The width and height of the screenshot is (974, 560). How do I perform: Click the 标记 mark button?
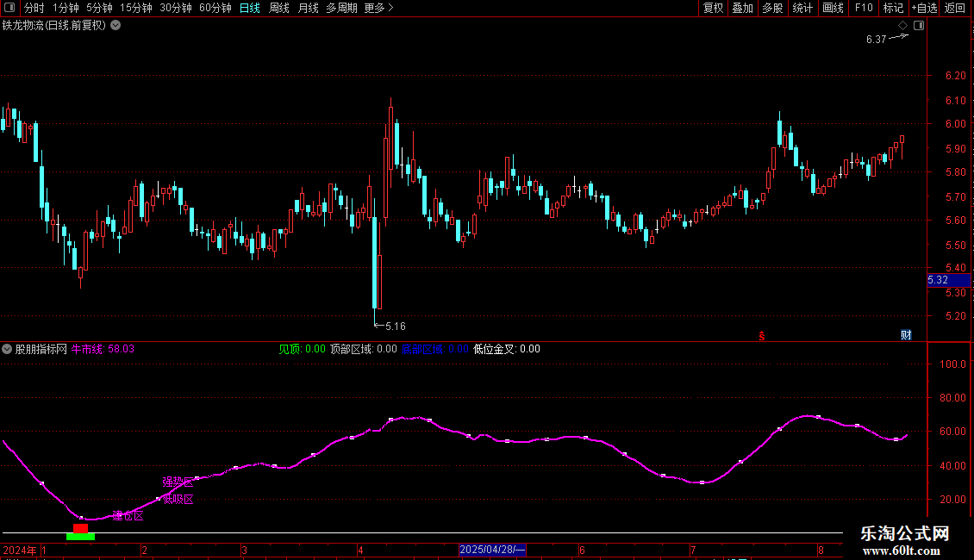click(893, 8)
